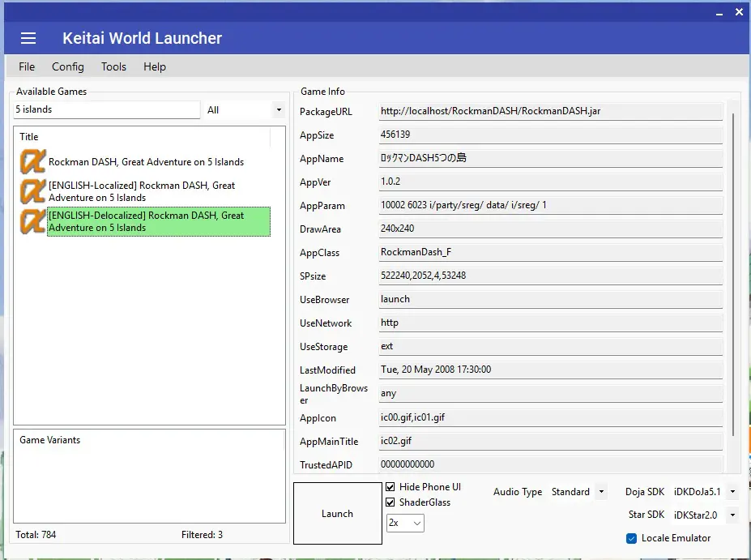Image resolution: width=751 pixels, height=560 pixels.
Task: Click the AppParam field value
Action: point(550,205)
